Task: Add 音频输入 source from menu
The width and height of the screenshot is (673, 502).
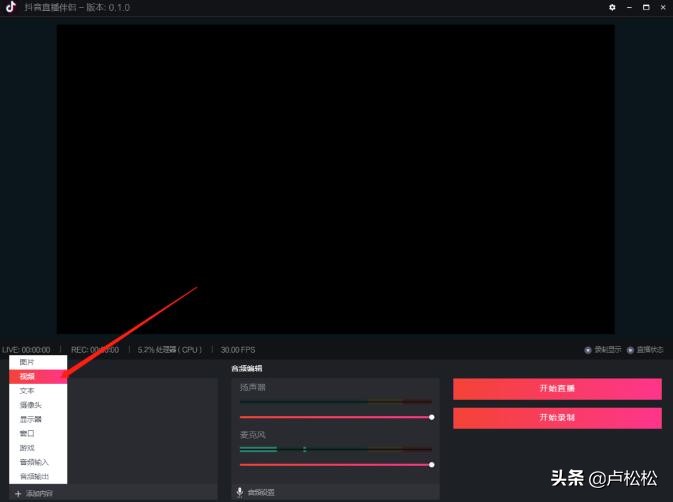Action: (x=34, y=462)
